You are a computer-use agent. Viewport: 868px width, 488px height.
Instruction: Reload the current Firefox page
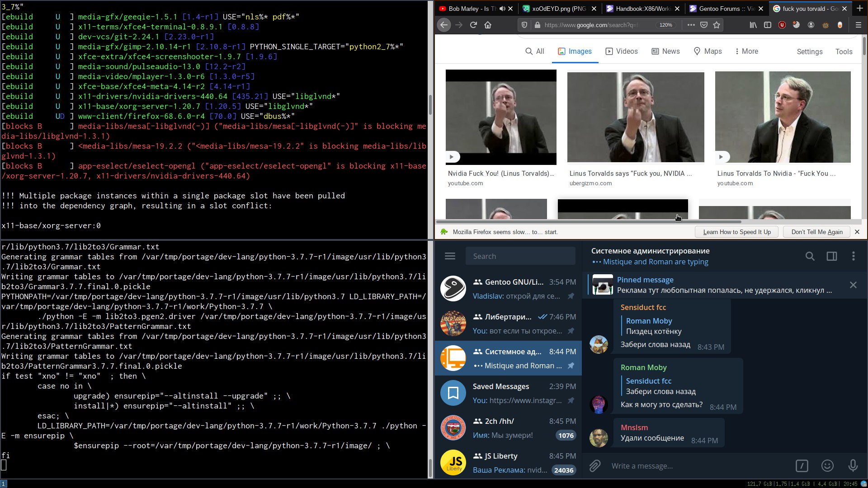[473, 25]
